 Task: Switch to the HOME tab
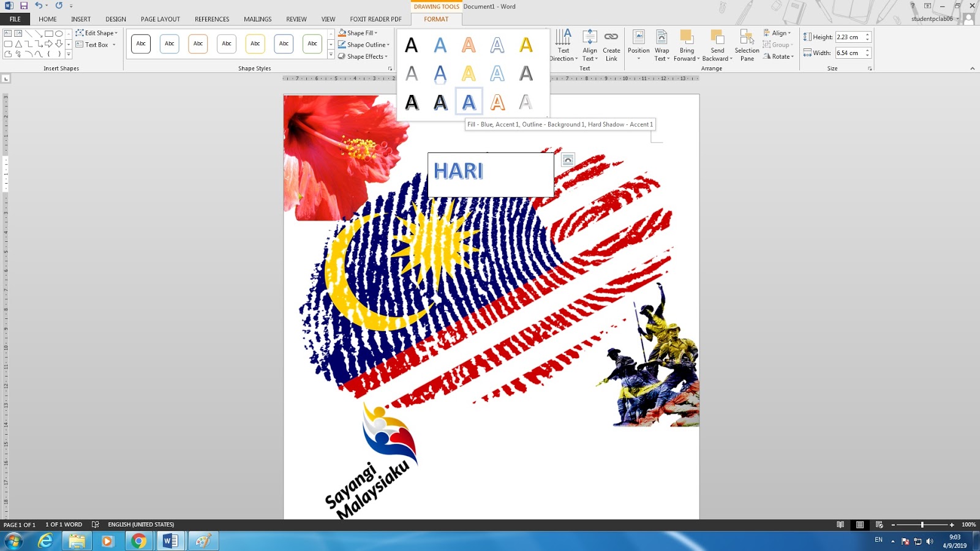(x=48, y=19)
